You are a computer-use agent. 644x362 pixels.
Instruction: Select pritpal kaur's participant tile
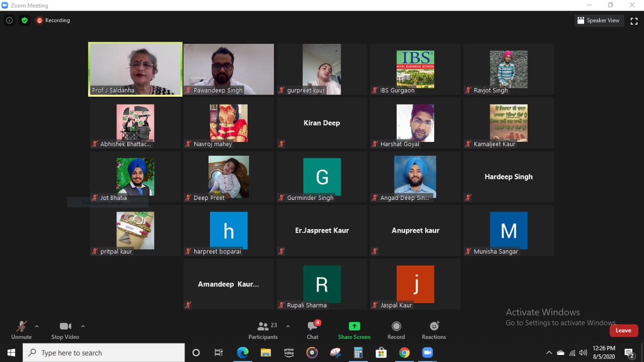(x=135, y=231)
